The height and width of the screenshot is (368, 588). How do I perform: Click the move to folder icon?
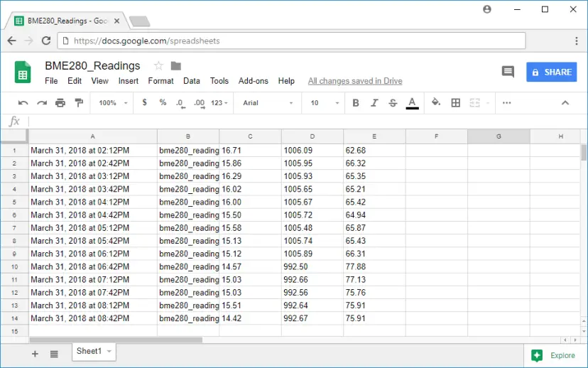tap(176, 66)
